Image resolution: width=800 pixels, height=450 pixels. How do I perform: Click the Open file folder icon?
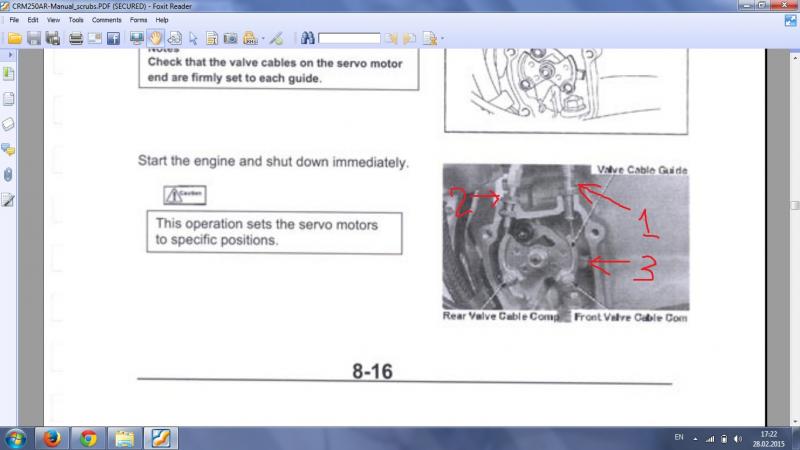point(14,38)
